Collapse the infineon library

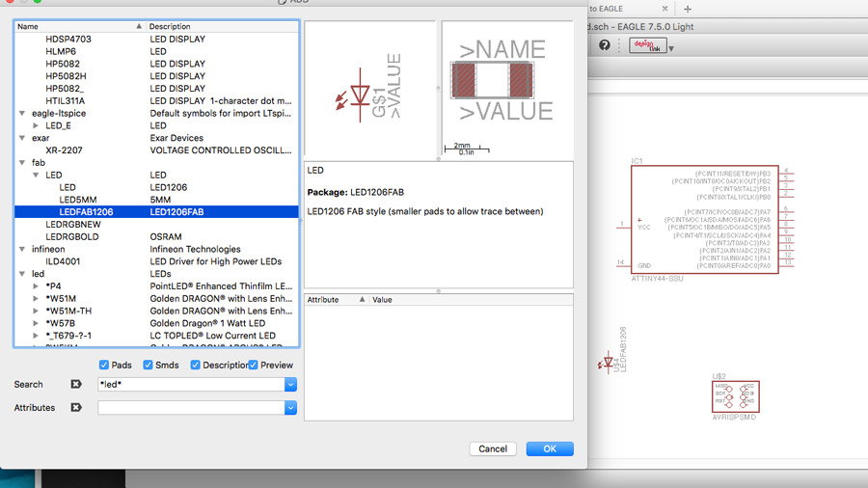coord(22,249)
